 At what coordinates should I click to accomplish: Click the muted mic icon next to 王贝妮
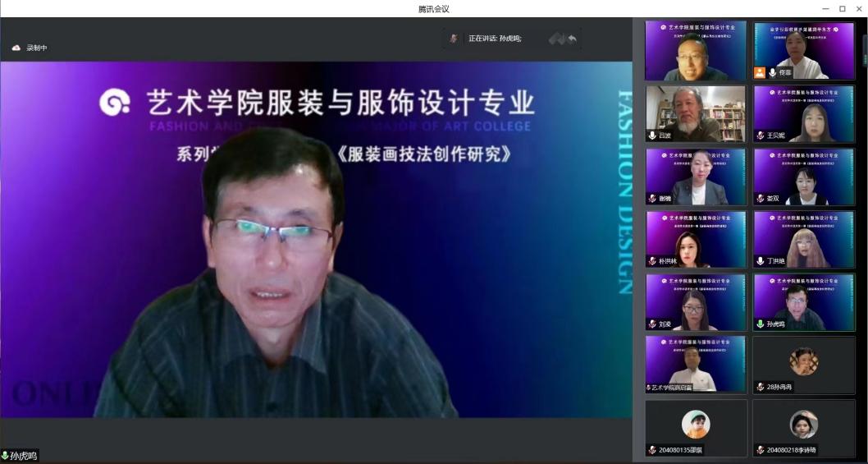(x=761, y=136)
